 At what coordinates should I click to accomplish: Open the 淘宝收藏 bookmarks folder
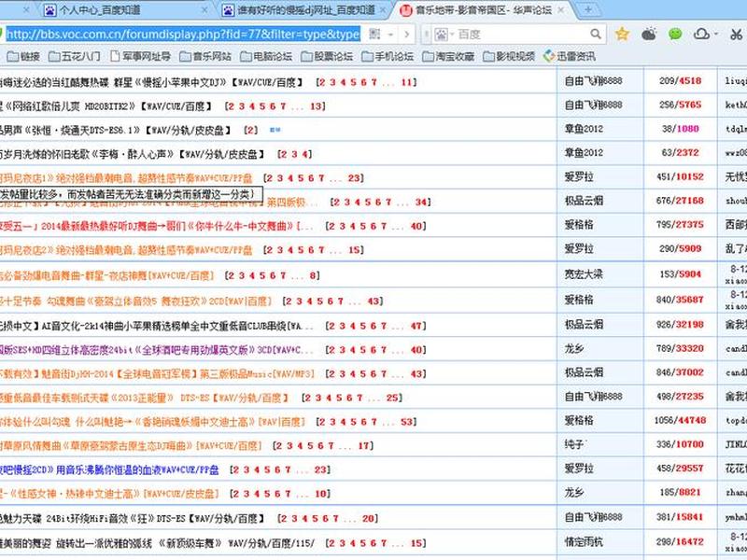(448, 56)
